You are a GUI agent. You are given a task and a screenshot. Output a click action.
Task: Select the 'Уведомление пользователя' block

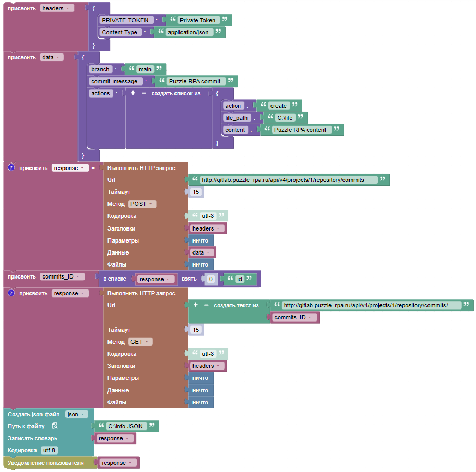point(46,463)
